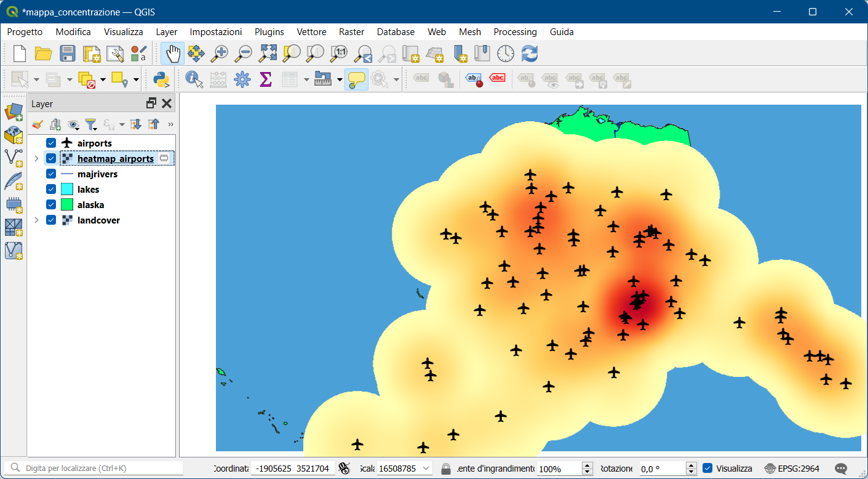This screenshot has width=868, height=479.
Task: Expand the heatmap_airports layer legend
Action: (x=36, y=158)
